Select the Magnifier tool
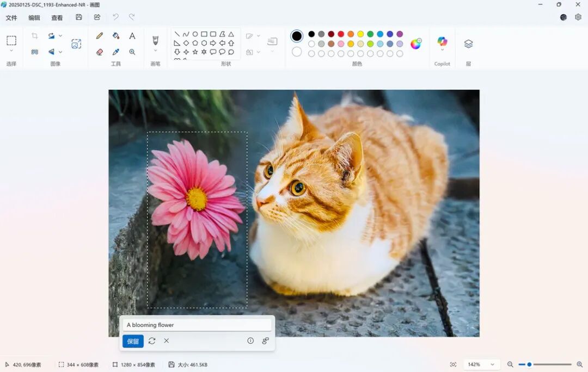The image size is (588, 372). 132,52
